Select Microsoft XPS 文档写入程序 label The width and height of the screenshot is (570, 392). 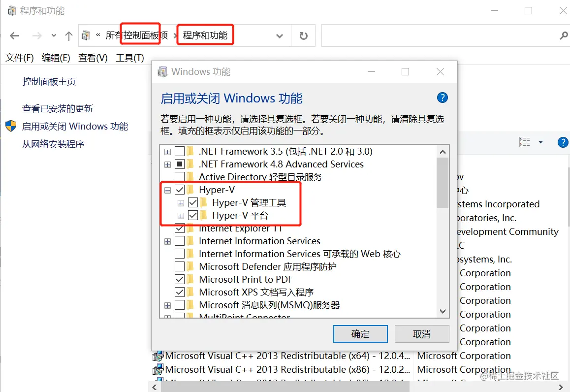tap(256, 293)
